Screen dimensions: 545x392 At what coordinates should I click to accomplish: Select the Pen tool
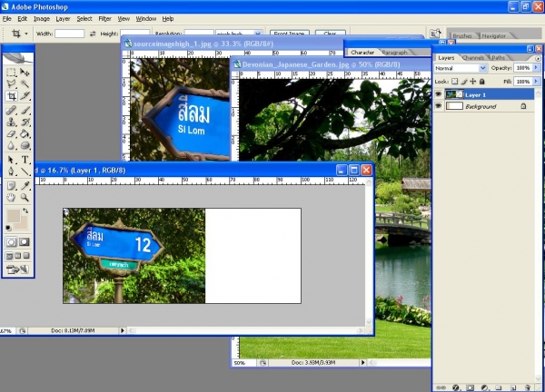coord(11,171)
